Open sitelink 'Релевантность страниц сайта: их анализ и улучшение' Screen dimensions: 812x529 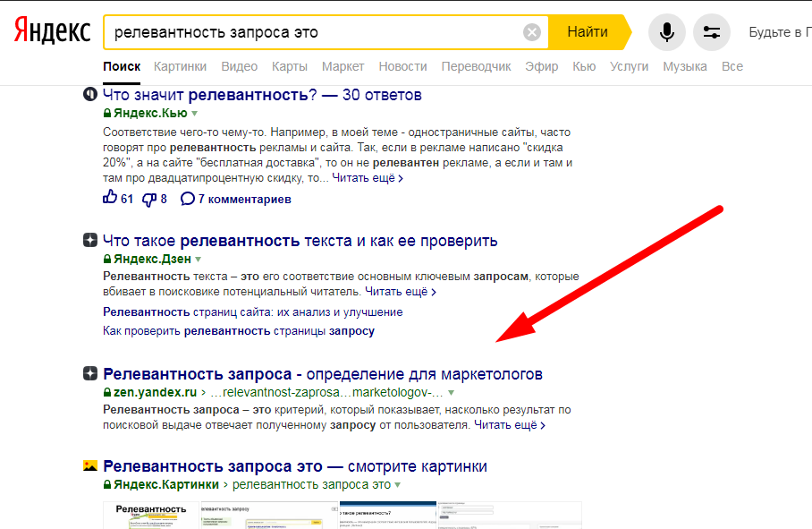253,311
